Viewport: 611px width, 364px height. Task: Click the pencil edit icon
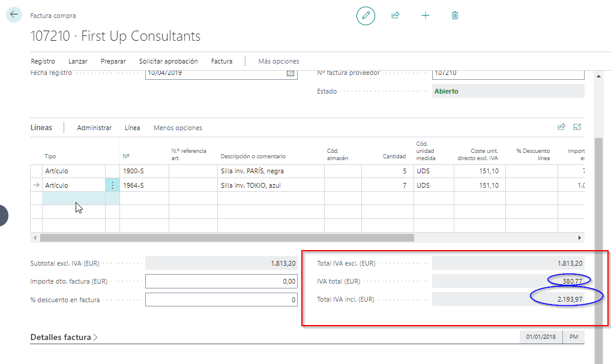click(x=366, y=16)
